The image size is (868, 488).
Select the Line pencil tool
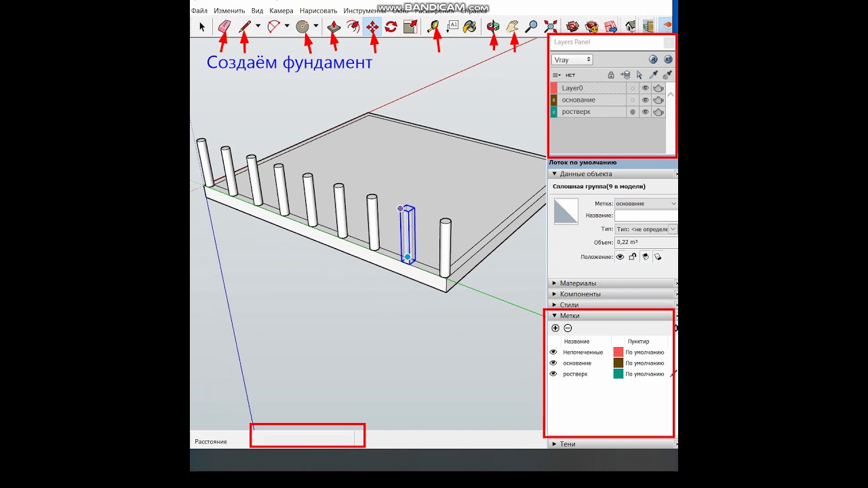pyautogui.click(x=245, y=26)
